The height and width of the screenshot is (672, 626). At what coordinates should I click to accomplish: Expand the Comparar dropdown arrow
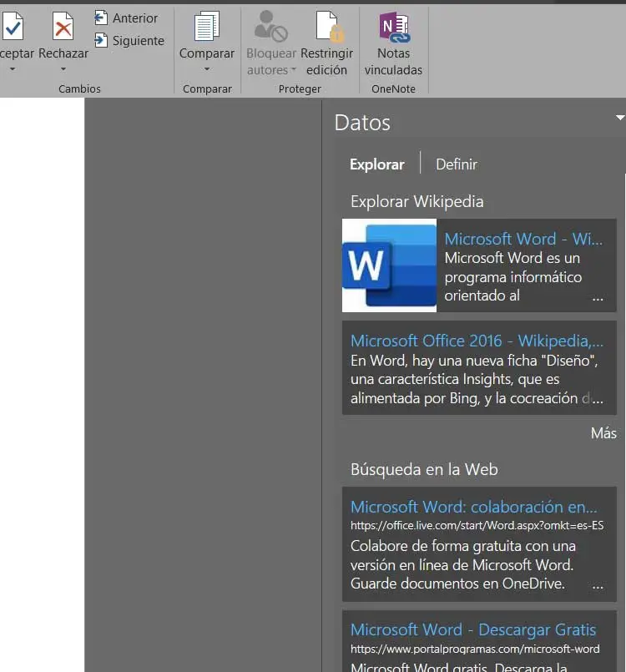(x=207, y=69)
